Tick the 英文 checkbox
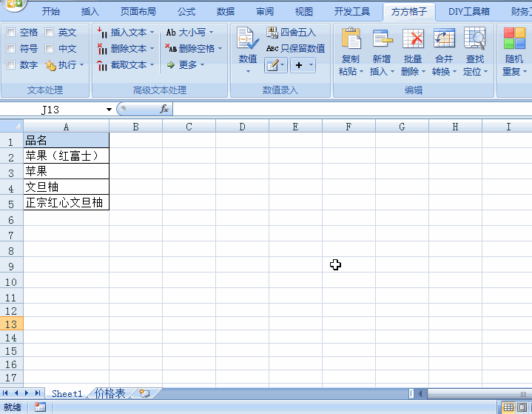The width and height of the screenshot is (532, 414). click(49, 33)
